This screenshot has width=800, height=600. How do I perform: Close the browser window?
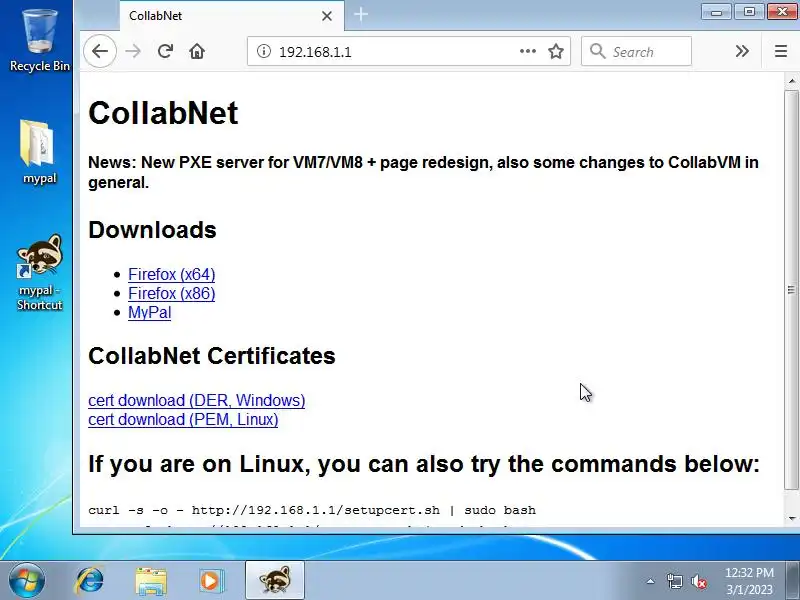[x=782, y=12]
